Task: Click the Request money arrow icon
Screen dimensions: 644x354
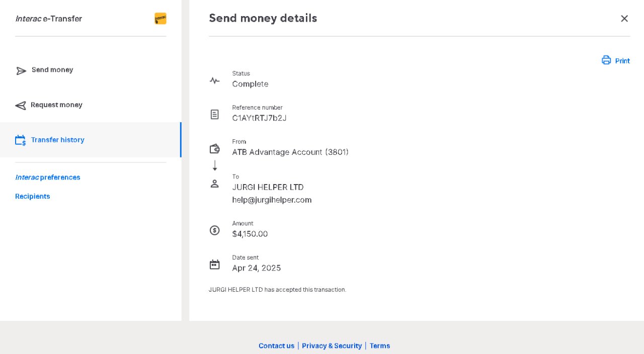Action: point(21,106)
